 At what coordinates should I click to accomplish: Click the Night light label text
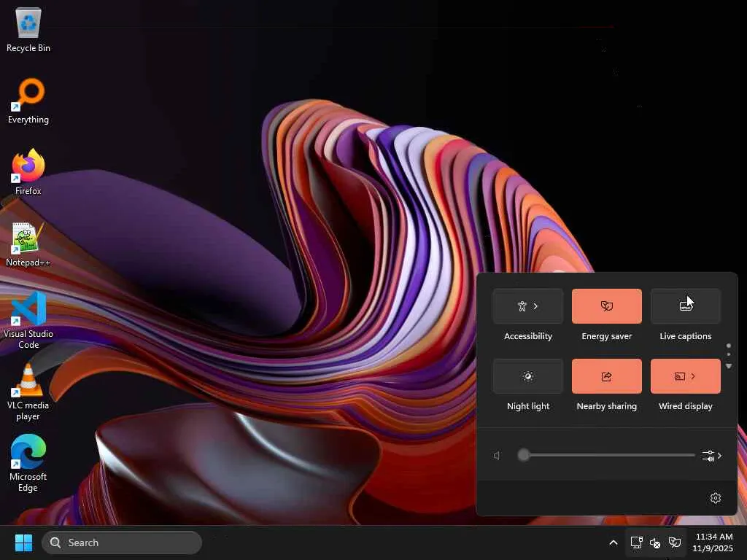[528, 406]
